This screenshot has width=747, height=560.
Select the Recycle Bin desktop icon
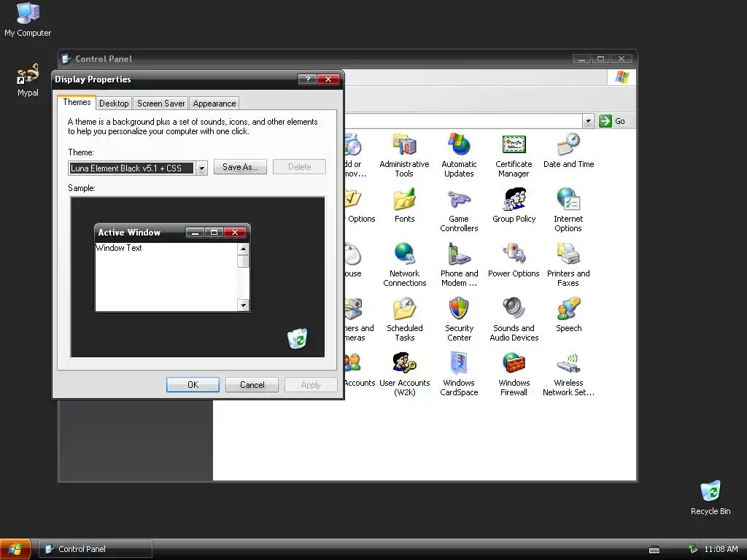(711, 497)
